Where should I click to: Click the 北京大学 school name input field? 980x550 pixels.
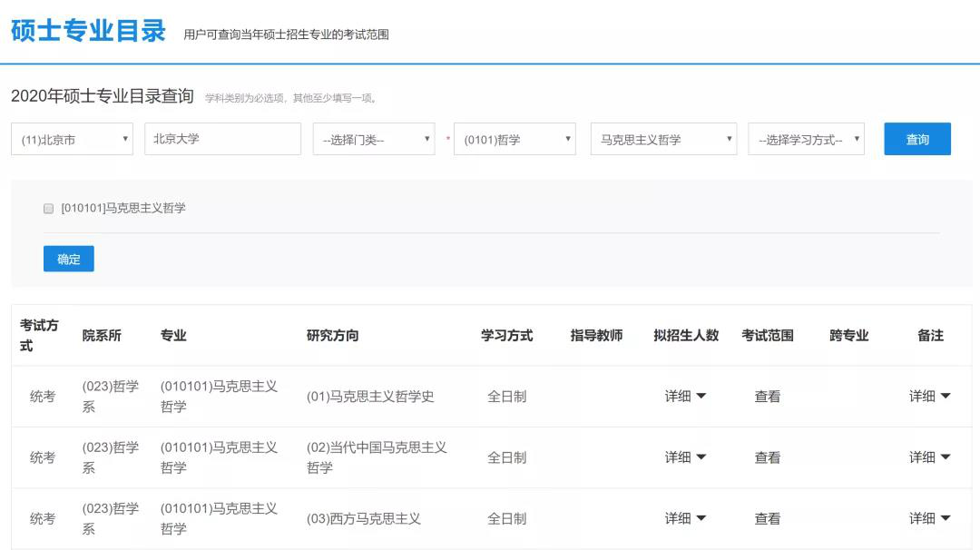pos(222,139)
